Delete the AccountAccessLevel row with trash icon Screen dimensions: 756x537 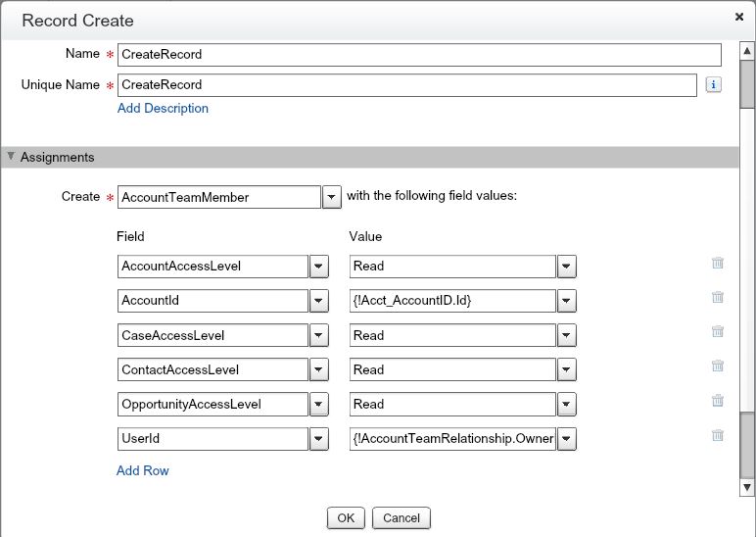click(x=718, y=264)
